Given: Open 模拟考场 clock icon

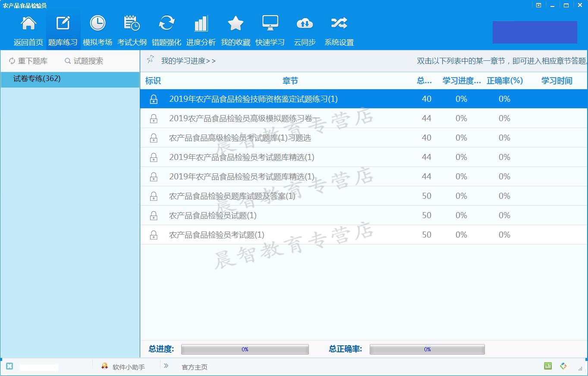Looking at the screenshot, I should [97, 23].
